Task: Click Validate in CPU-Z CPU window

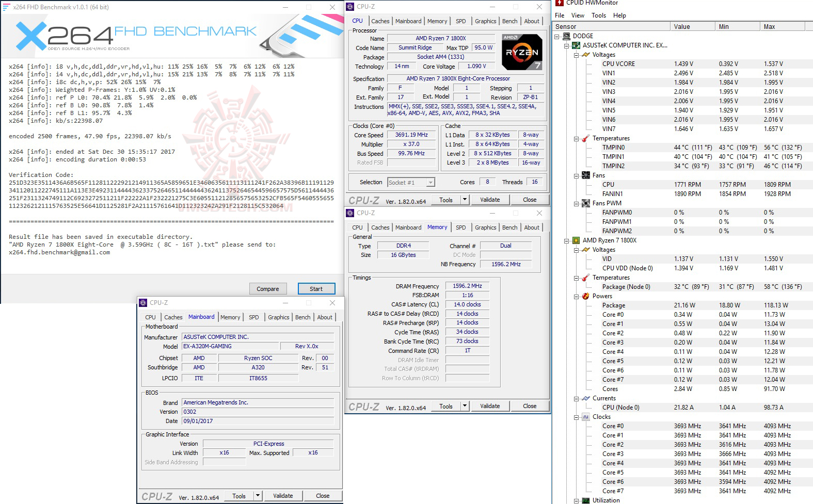Action: tap(490, 200)
